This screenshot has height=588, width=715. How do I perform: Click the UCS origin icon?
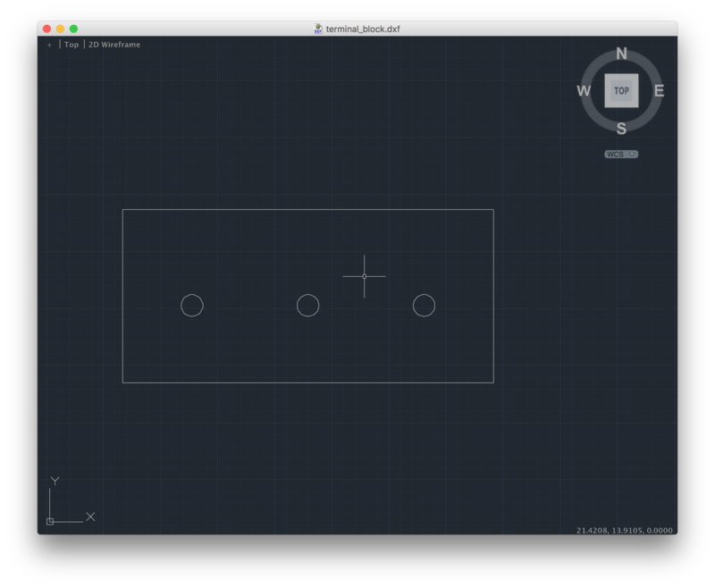click(50, 522)
